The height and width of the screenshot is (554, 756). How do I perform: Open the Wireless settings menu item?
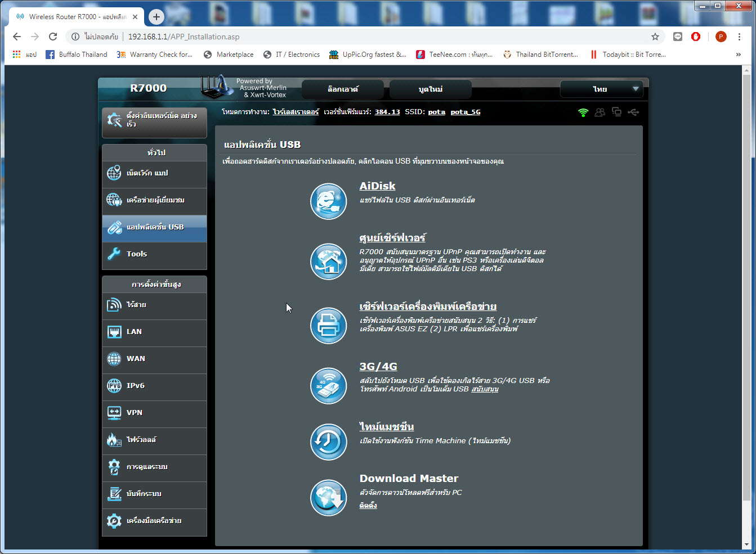point(154,305)
